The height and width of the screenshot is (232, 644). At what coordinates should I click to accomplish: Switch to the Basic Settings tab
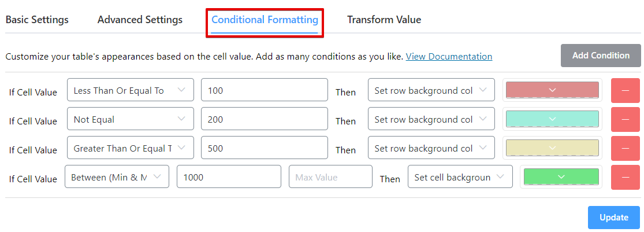click(37, 20)
